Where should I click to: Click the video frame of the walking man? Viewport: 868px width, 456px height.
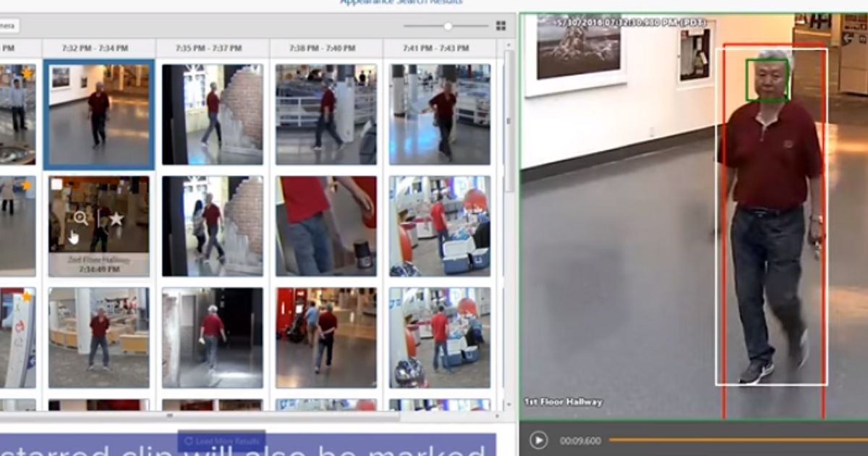(x=693, y=217)
